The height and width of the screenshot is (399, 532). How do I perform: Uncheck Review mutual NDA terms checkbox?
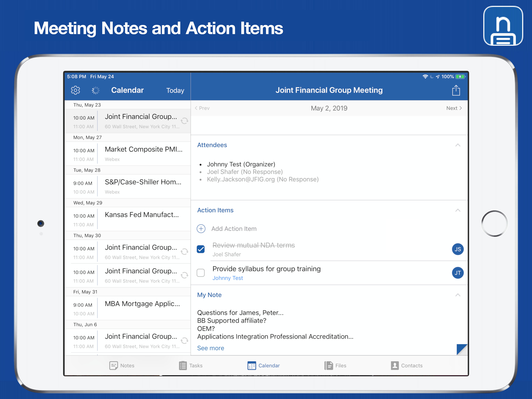pyautogui.click(x=201, y=249)
